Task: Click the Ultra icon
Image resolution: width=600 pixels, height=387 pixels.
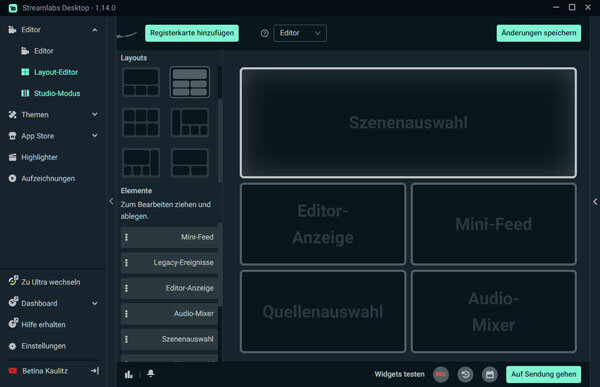Action: pos(13,281)
